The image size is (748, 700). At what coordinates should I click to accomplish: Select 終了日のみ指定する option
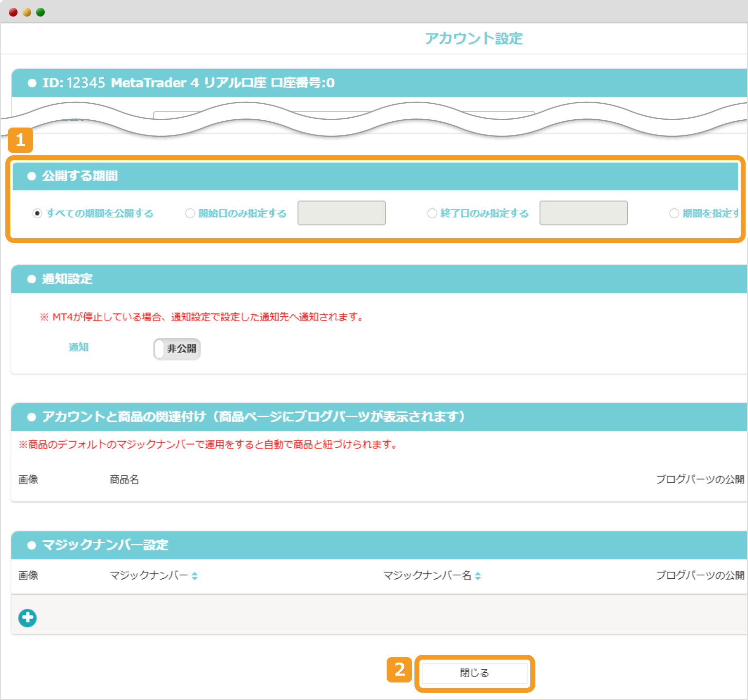(432, 213)
